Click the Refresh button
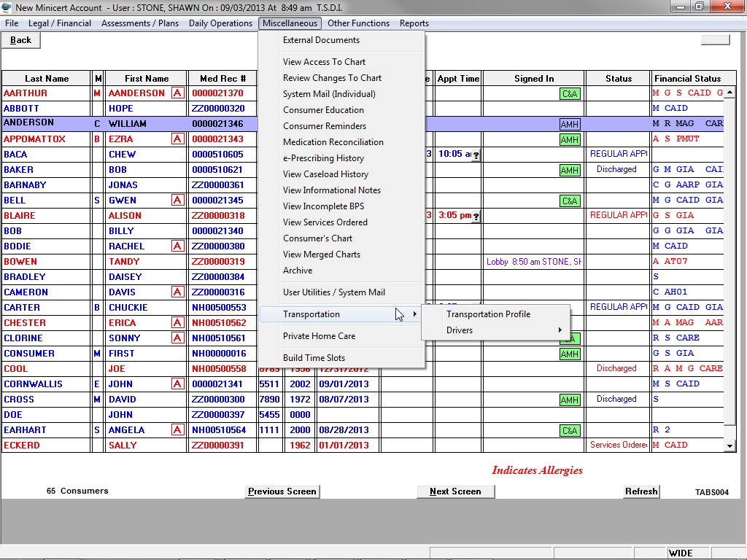 click(x=641, y=491)
